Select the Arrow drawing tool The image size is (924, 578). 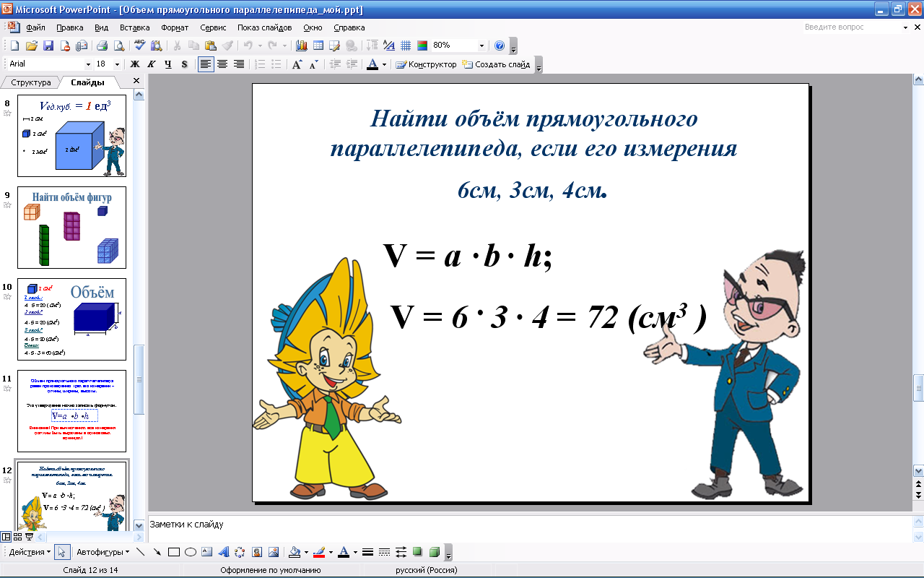157,552
